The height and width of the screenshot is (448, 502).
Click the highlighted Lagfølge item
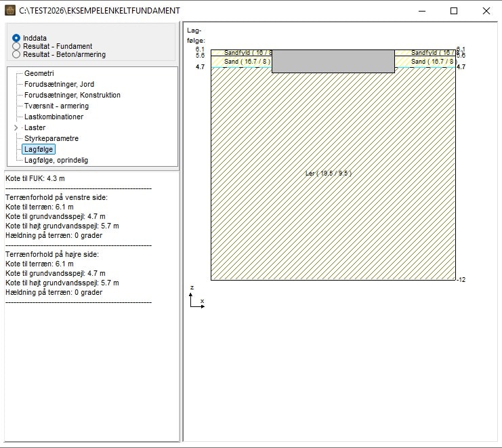(39, 149)
